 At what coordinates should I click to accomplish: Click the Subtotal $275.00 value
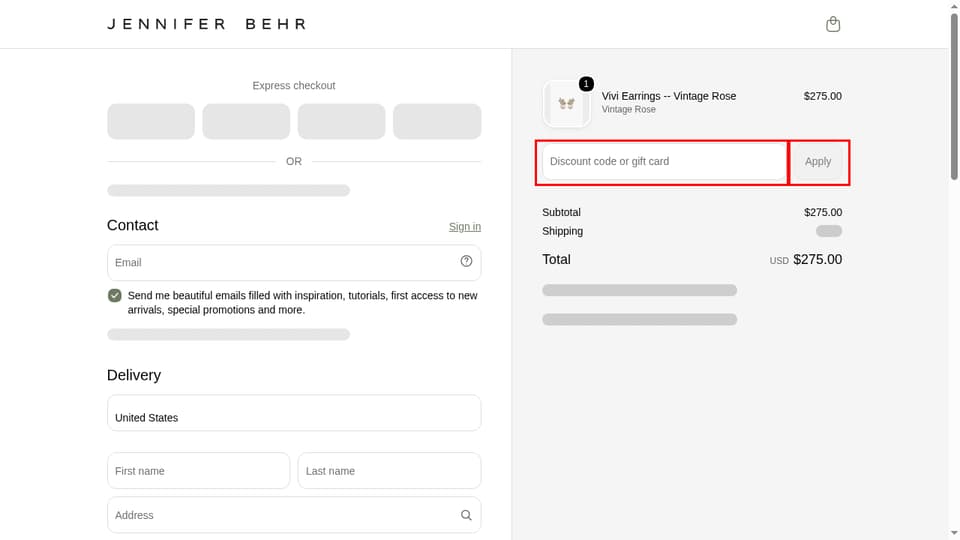(x=823, y=212)
